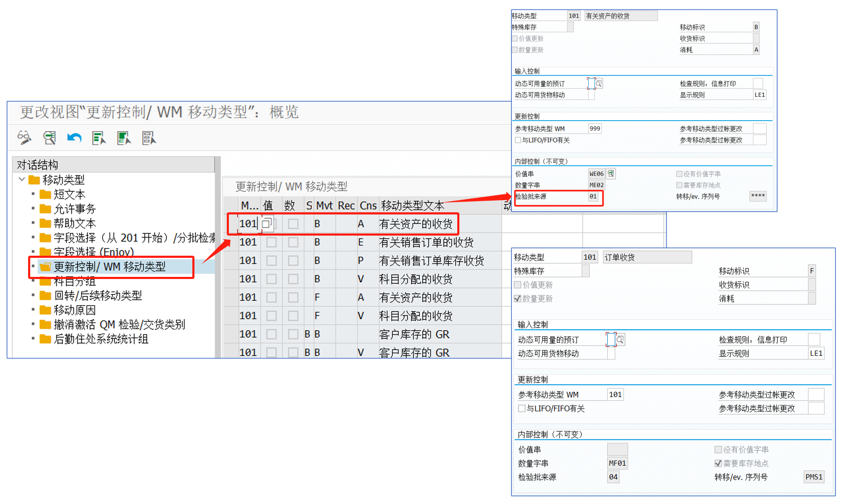This screenshot has width=843, height=504.
Task: Open the 科目分组 tree node
Action: click(75, 281)
